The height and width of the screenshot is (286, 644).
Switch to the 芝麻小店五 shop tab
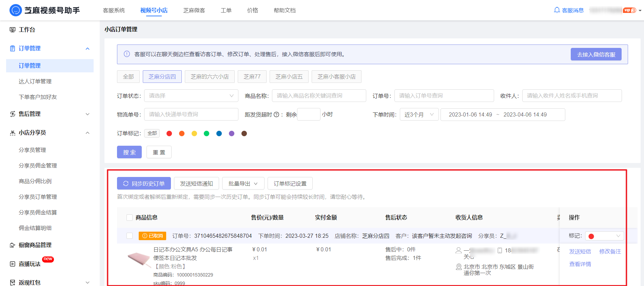pyautogui.click(x=289, y=77)
